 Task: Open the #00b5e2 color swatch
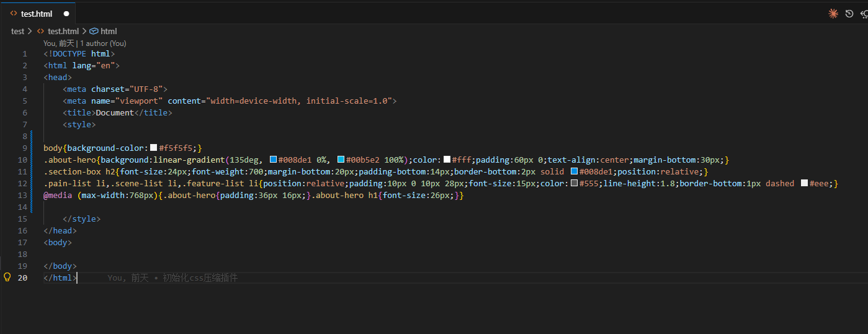tap(341, 160)
